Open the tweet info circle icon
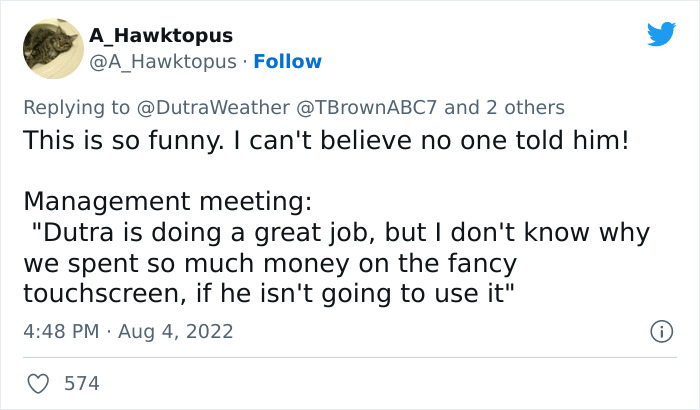 (660, 331)
